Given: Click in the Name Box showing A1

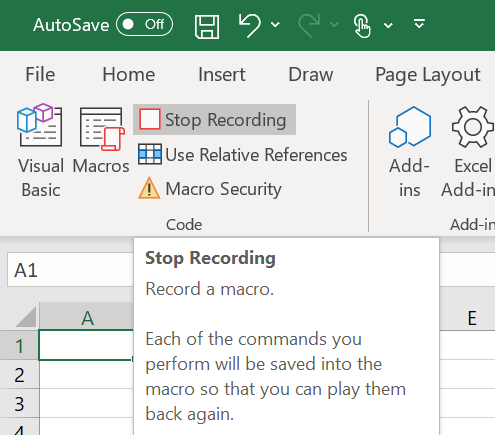Looking at the screenshot, I should coord(70,270).
